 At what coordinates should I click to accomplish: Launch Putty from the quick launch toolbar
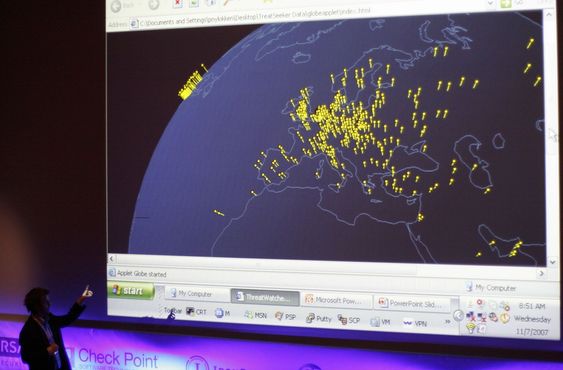318,318
